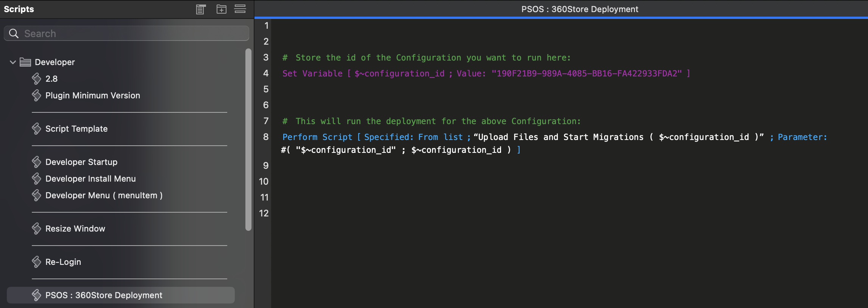The height and width of the screenshot is (308, 868).
Task: Select the PSOS : 360Store Deployment script
Action: coord(120,295)
